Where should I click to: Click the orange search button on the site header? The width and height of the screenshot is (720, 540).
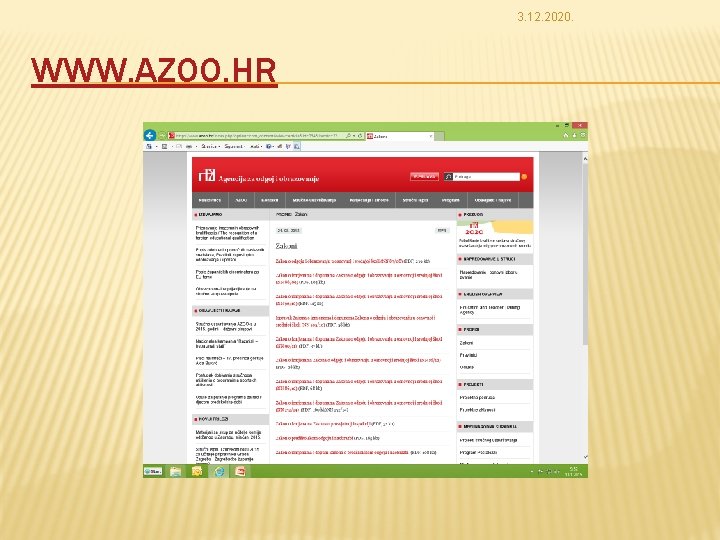coord(524,177)
